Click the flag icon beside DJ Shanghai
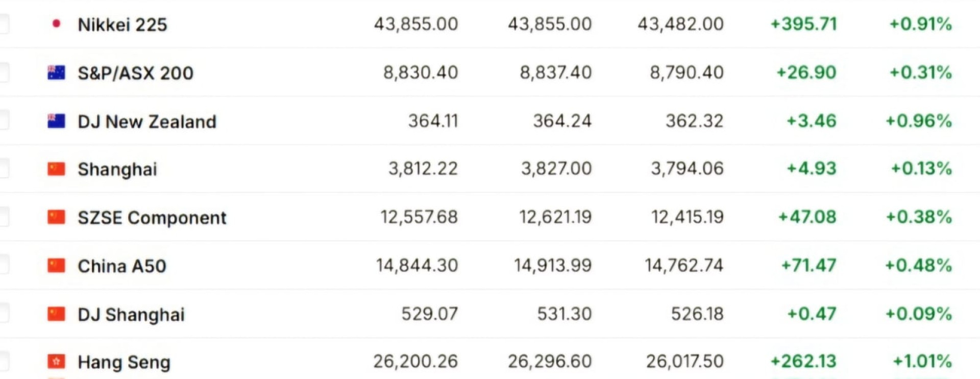 tap(56, 314)
